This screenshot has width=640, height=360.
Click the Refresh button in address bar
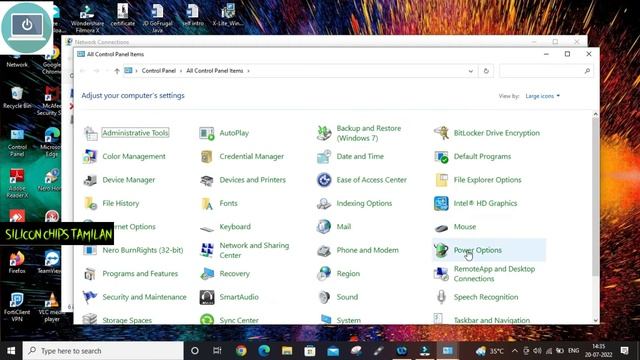486,71
